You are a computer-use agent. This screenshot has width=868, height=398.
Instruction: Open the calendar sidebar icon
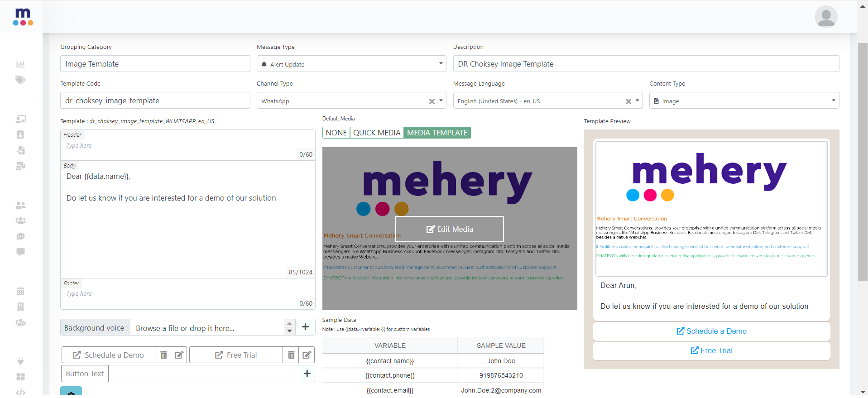(x=20, y=291)
